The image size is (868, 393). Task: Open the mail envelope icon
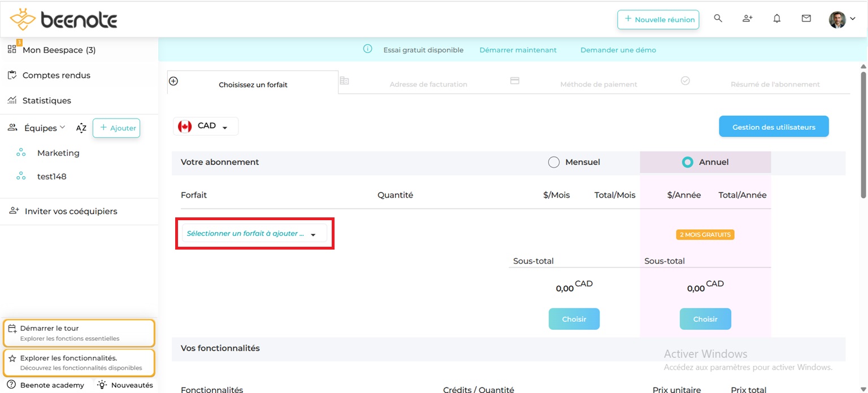[x=806, y=19]
